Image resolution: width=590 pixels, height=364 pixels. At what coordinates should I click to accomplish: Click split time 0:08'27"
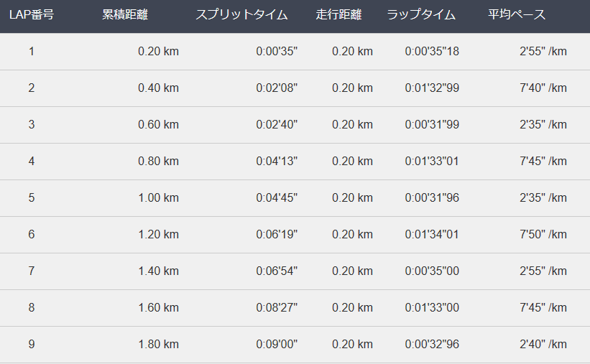pyautogui.click(x=277, y=307)
